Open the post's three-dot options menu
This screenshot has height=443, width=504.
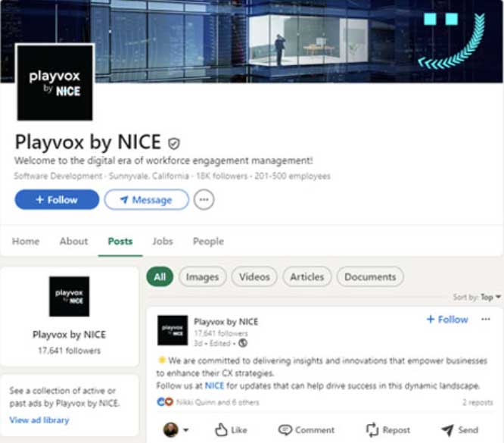tap(486, 320)
